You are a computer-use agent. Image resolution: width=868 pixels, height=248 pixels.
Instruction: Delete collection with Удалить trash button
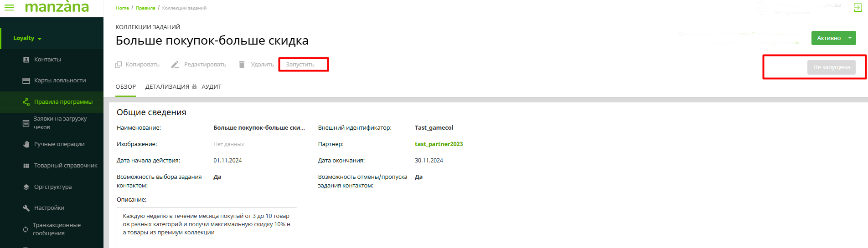tap(256, 65)
